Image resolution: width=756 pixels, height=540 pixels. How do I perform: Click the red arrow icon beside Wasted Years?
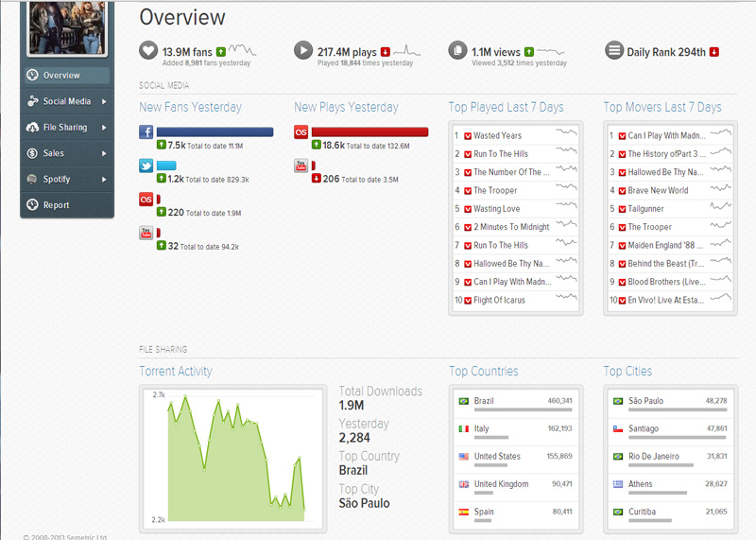click(x=467, y=136)
